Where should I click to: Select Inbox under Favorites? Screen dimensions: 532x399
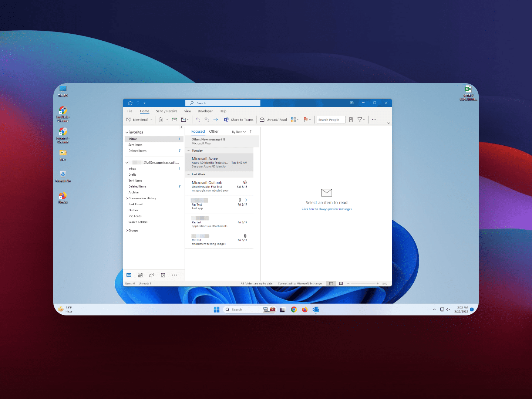pyautogui.click(x=154, y=139)
